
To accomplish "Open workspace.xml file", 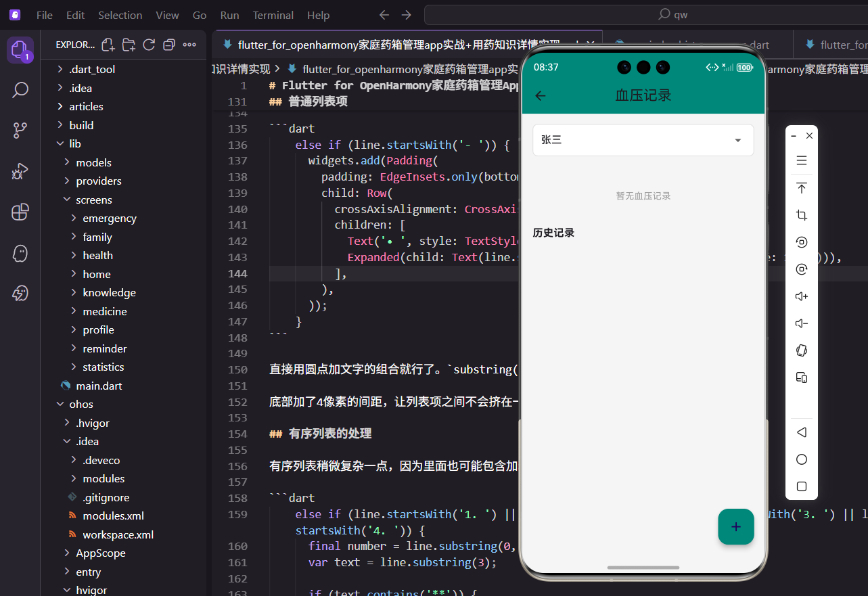I will pyautogui.click(x=118, y=534).
